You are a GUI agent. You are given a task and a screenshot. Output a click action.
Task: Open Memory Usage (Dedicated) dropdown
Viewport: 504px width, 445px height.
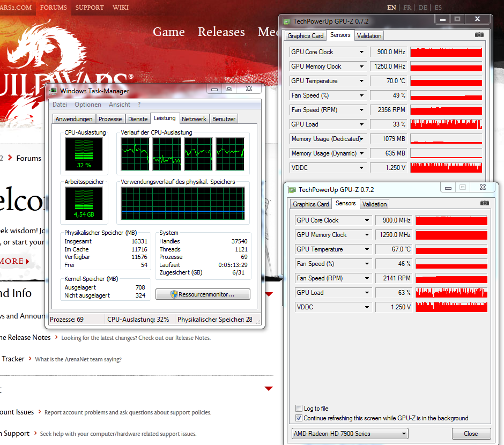361,139
